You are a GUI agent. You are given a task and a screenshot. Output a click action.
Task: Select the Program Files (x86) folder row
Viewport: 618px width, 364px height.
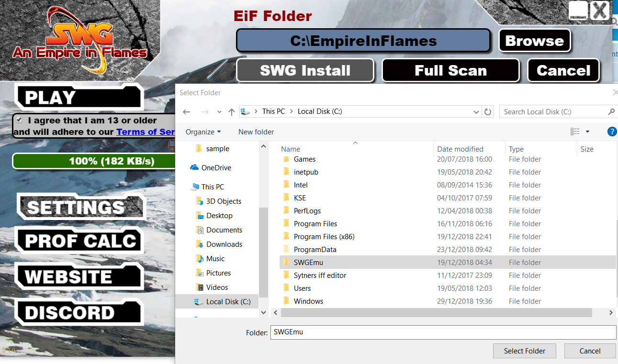[x=448, y=237]
